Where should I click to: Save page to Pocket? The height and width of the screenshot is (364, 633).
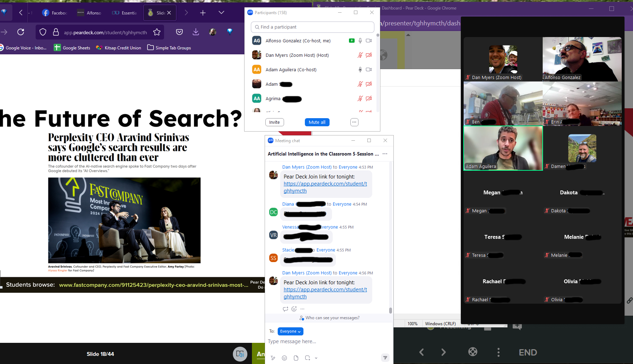pos(179,32)
